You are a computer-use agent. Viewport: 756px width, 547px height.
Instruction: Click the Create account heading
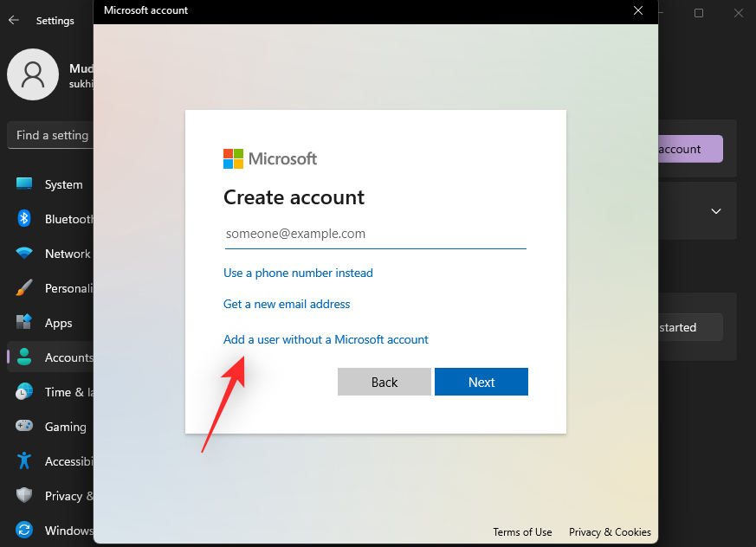[x=294, y=197]
